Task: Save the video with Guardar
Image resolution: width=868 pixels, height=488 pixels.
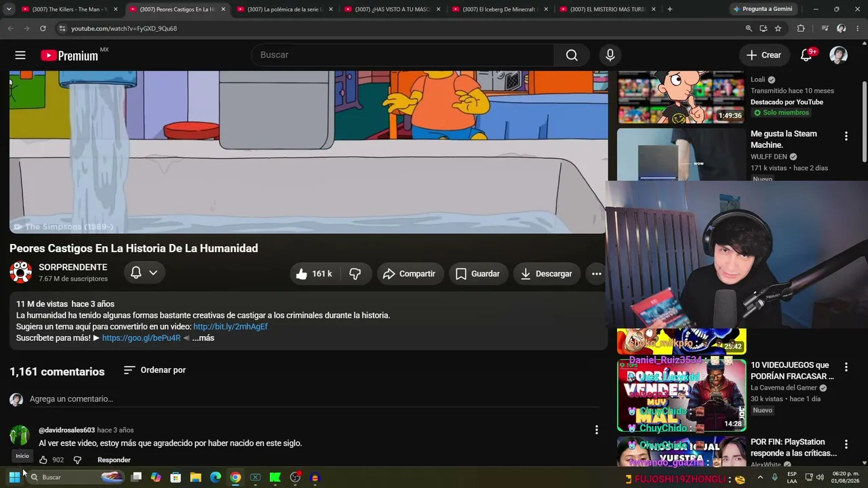Action: tap(478, 274)
